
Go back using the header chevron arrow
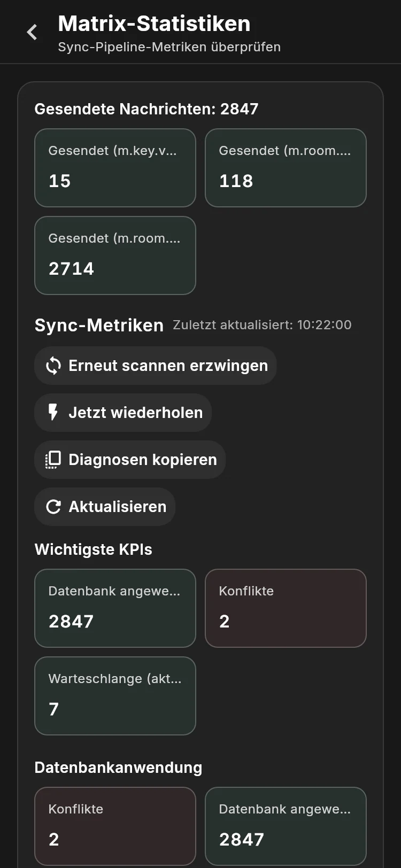pos(32,32)
